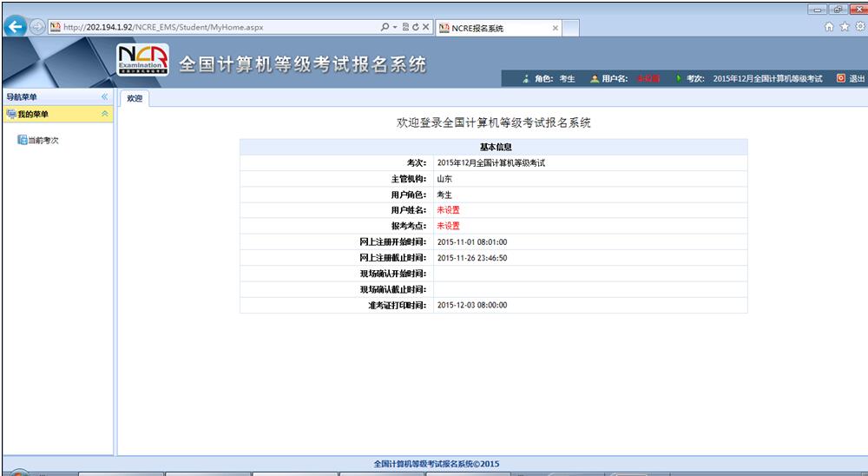Image resolution: width=868 pixels, height=476 pixels.
Task: Restore down the browser window
Action: [838, 10]
